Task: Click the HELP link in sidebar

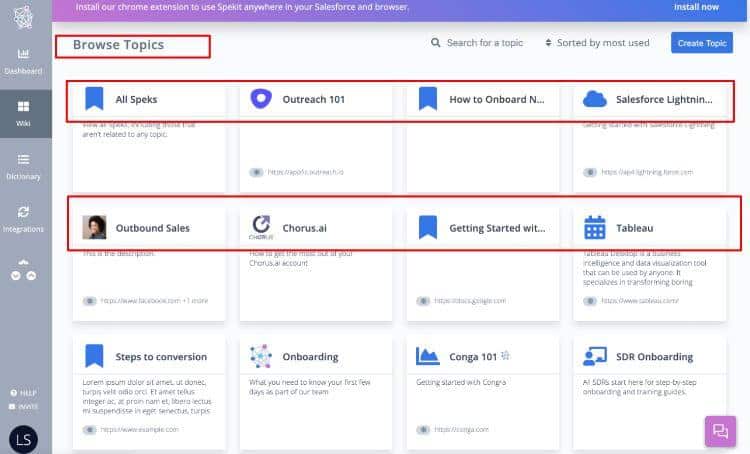Action: pyautogui.click(x=23, y=393)
